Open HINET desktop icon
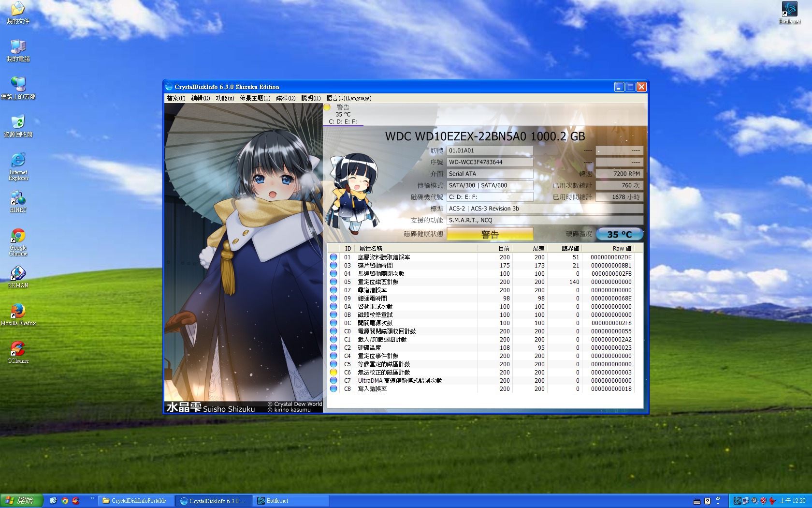Image resolution: width=812 pixels, height=508 pixels. [18, 201]
